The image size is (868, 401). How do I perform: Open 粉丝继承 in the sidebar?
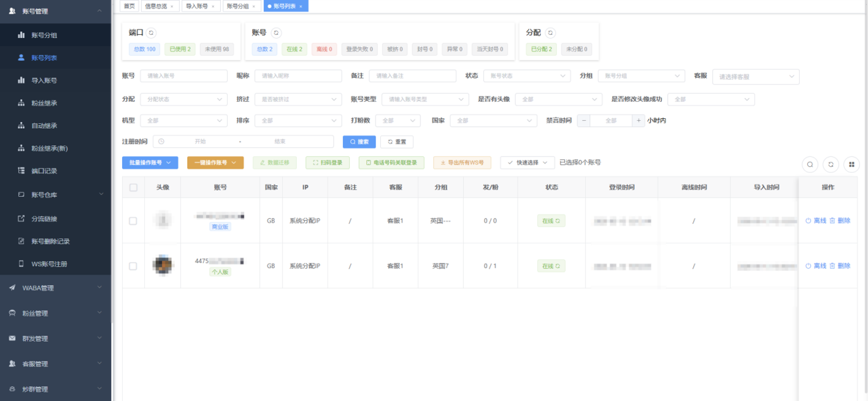tap(55, 103)
